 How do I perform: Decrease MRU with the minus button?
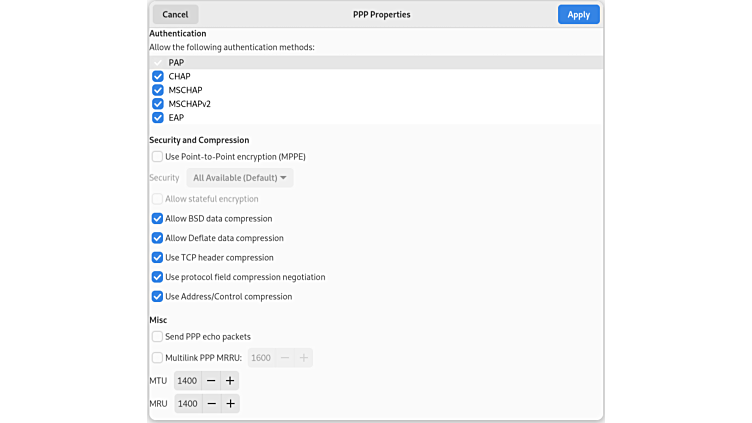(210, 404)
